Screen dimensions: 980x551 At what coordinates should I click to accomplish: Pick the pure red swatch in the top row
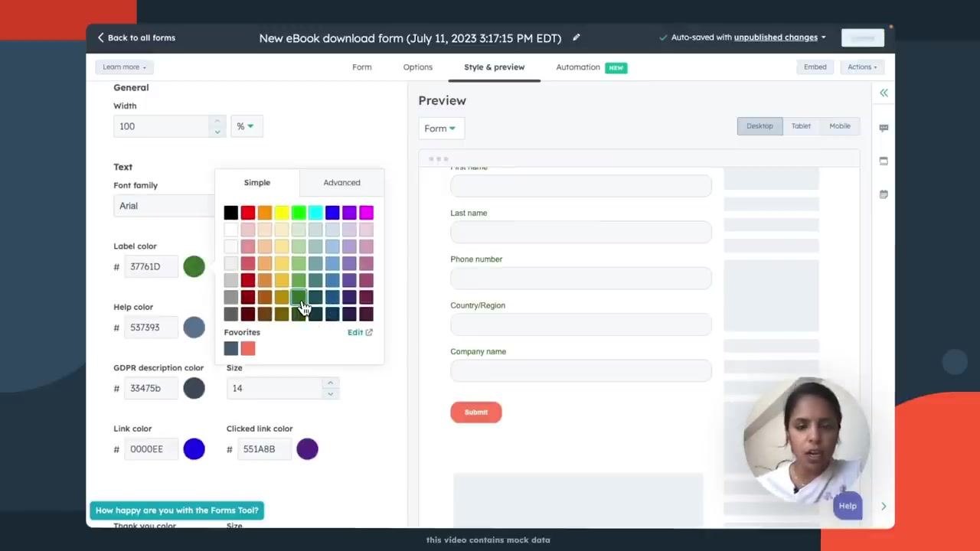click(x=248, y=213)
